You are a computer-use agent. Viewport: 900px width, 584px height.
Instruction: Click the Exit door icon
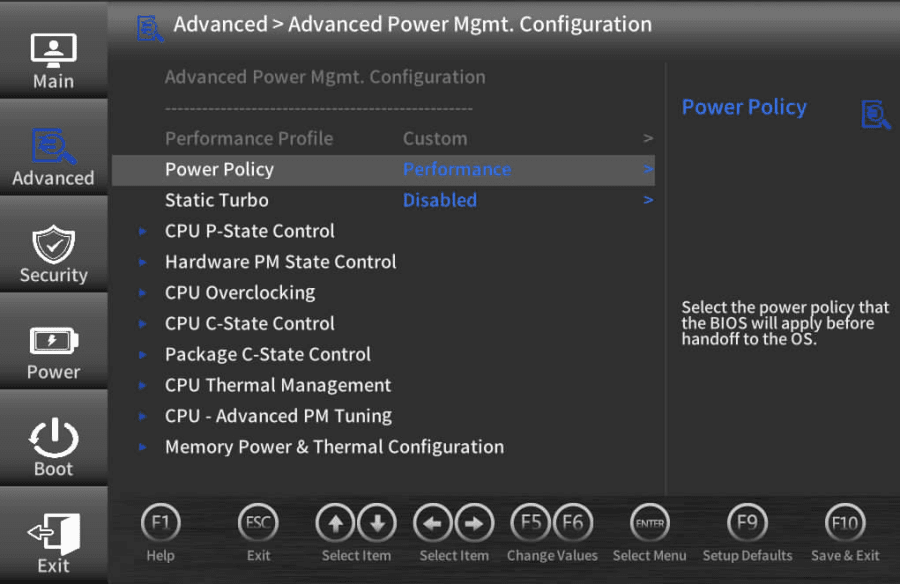53,533
